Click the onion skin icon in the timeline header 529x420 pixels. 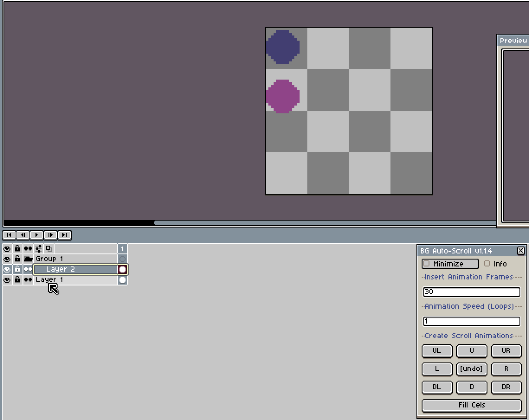point(28,248)
